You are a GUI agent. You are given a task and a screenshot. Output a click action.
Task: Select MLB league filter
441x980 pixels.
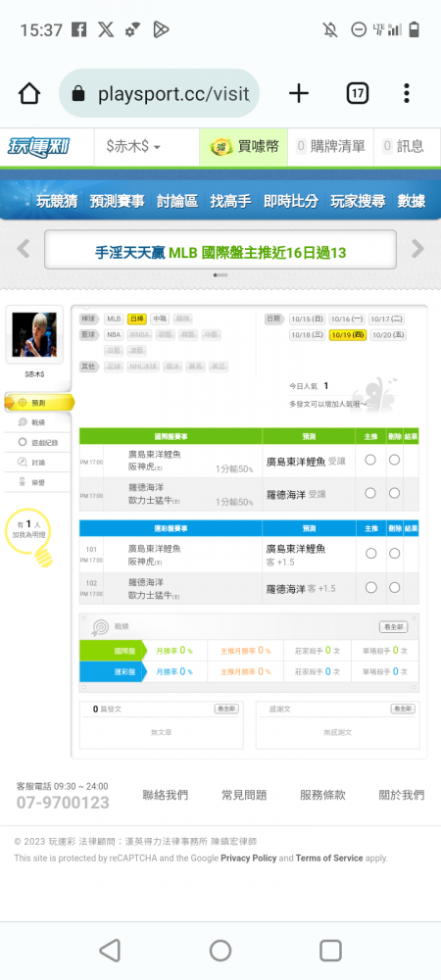(114, 318)
